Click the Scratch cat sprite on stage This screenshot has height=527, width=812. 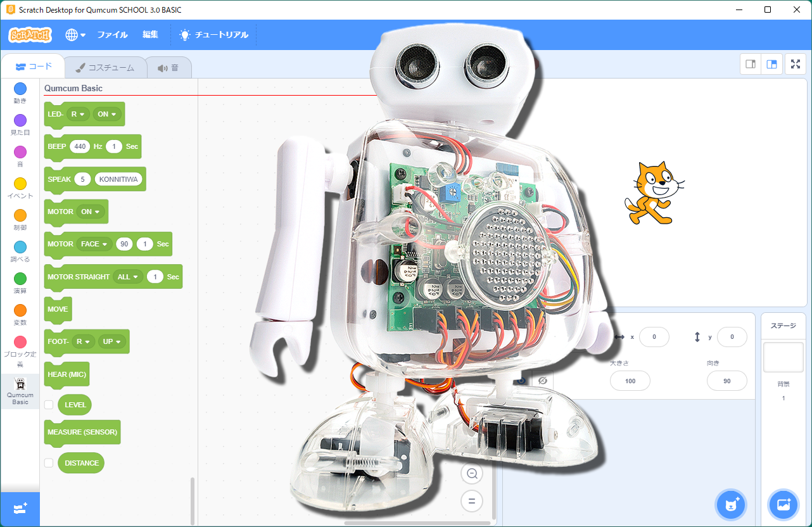coord(654,193)
